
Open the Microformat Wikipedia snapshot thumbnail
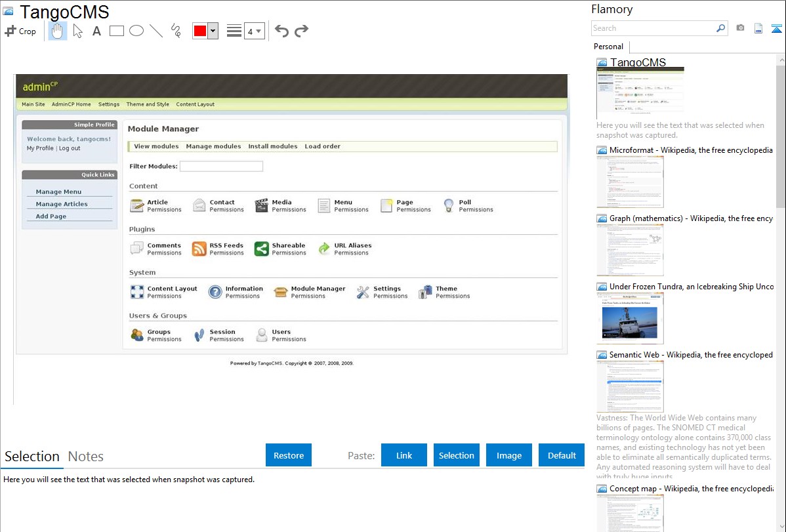(630, 182)
